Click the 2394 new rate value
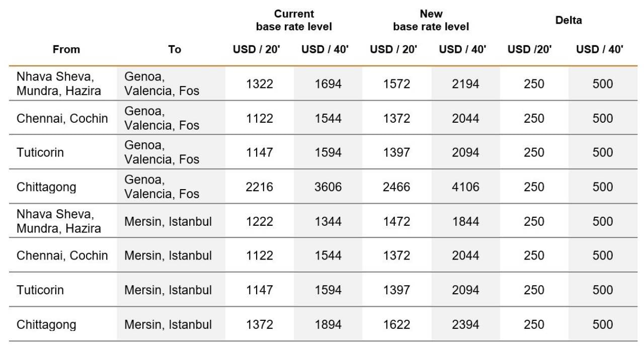This screenshot has width=644, height=349. click(465, 324)
